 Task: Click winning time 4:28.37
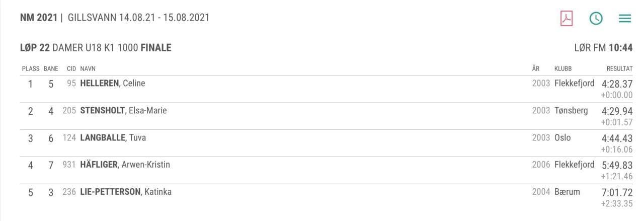pos(617,84)
